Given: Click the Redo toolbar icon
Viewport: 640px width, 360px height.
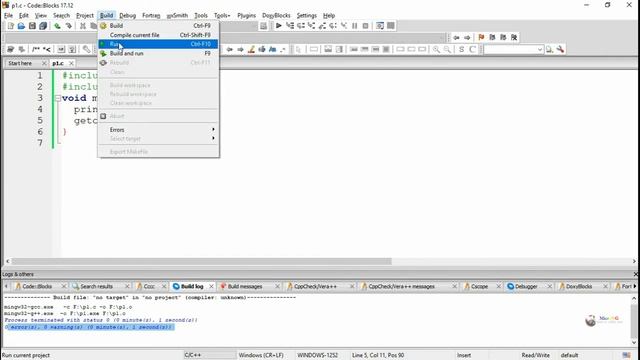Looking at the screenshot, I should click(69, 26).
